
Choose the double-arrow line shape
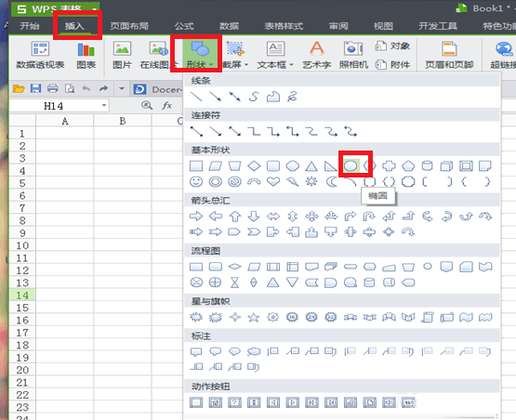pyautogui.click(x=234, y=97)
